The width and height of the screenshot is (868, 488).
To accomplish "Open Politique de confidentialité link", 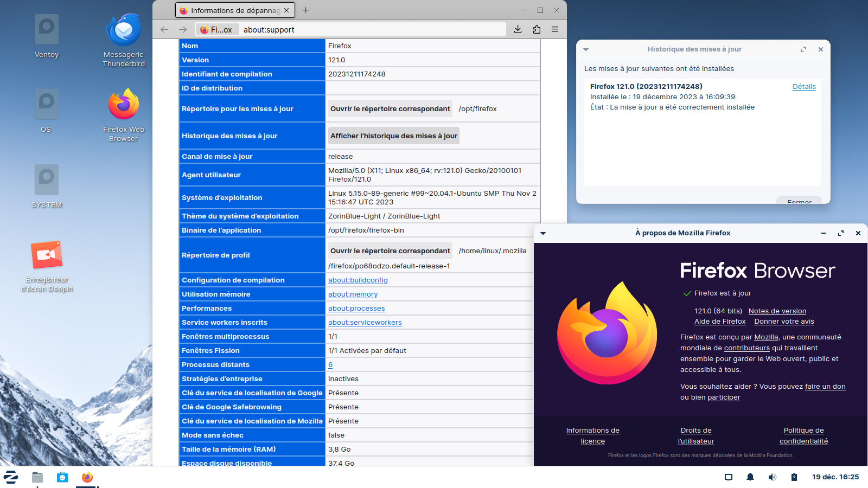I will tap(804, 436).
